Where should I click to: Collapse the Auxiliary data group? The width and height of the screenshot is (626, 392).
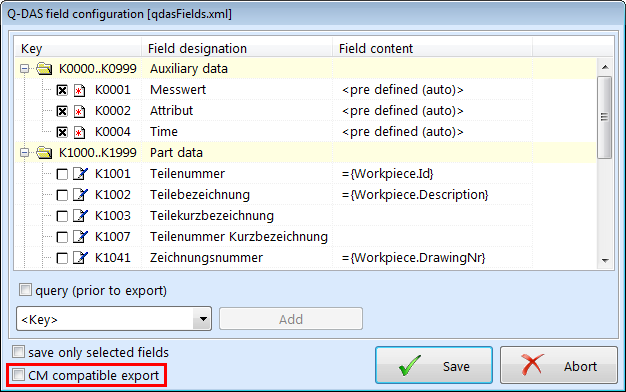24,69
